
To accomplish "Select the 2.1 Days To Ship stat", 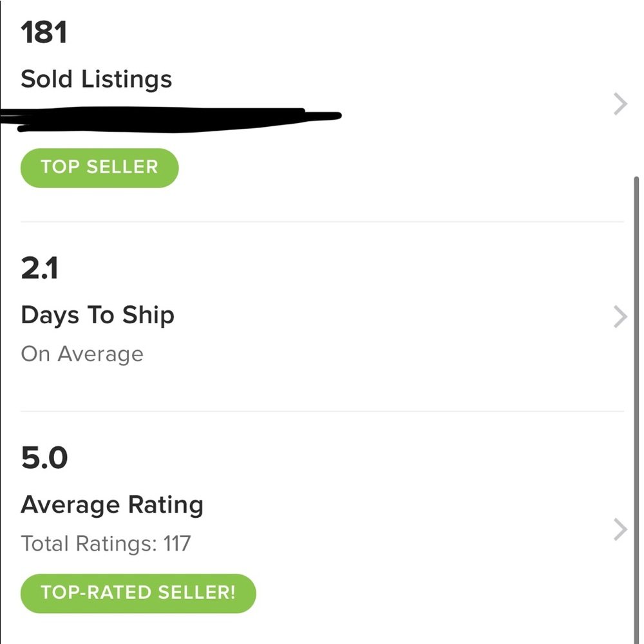I will click(x=97, y=315).
